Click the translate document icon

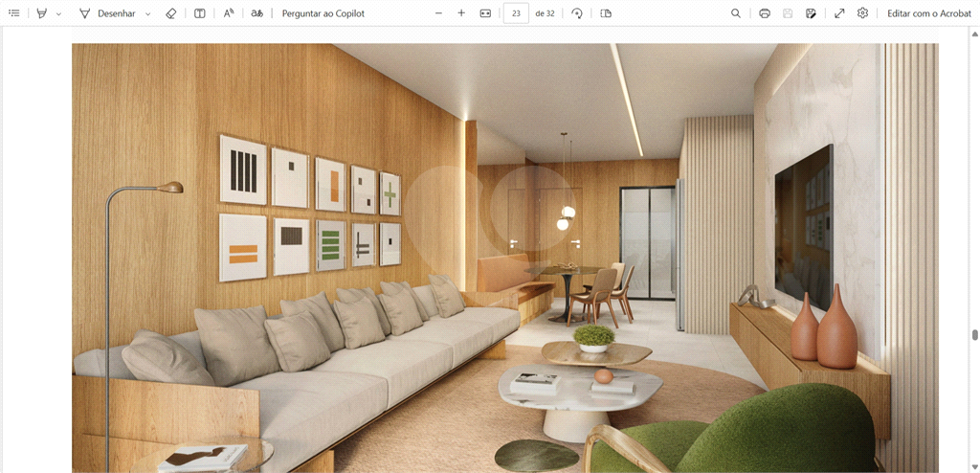click(256, 13)
